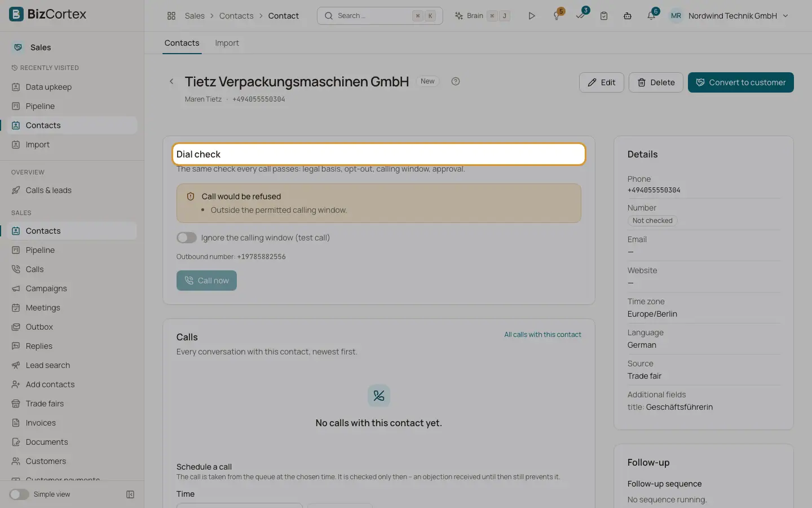
Task: Click the No sequence running text
Action: click(x=667, y=500)
